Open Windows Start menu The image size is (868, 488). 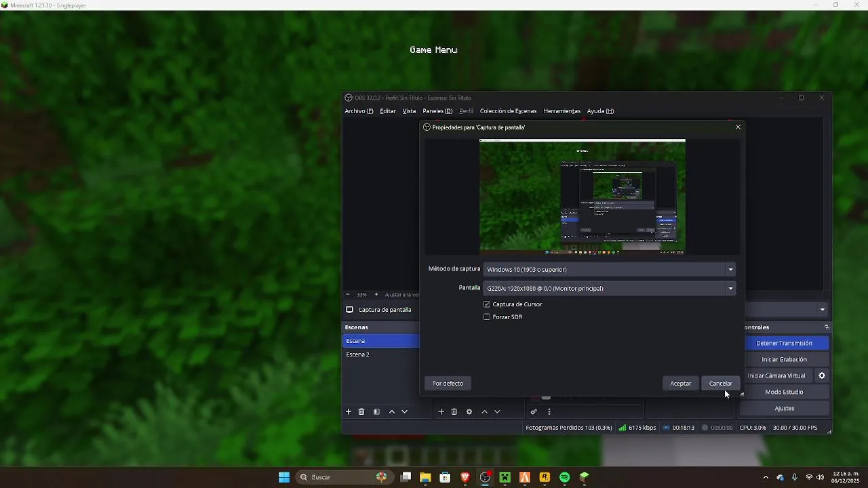click(x=284, y=477)
